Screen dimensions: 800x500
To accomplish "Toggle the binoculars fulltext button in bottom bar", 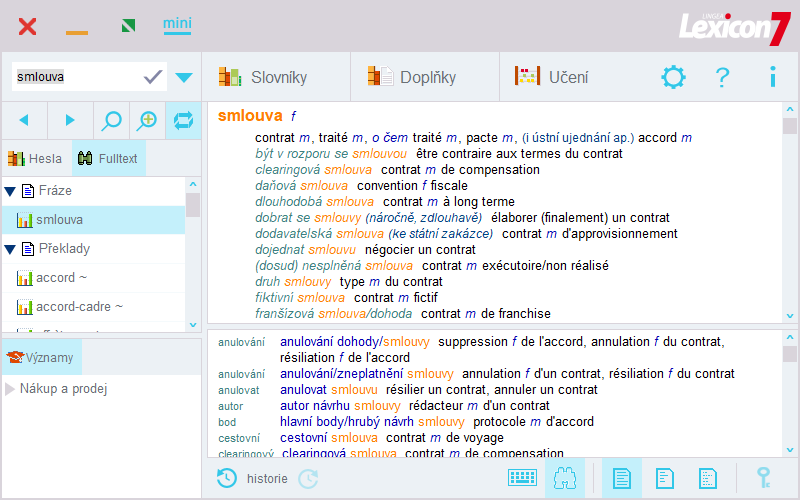I will click(x=565, y=478).
